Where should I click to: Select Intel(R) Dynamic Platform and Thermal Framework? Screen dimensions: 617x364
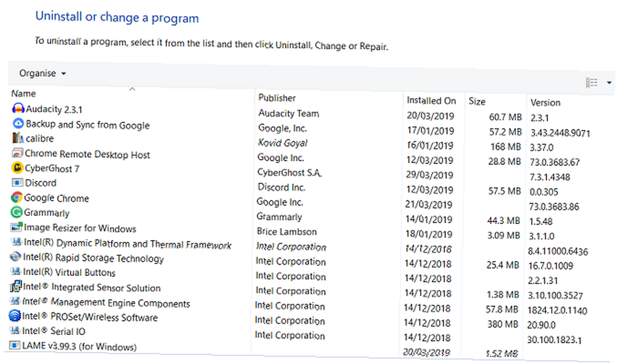click(128, 244)
